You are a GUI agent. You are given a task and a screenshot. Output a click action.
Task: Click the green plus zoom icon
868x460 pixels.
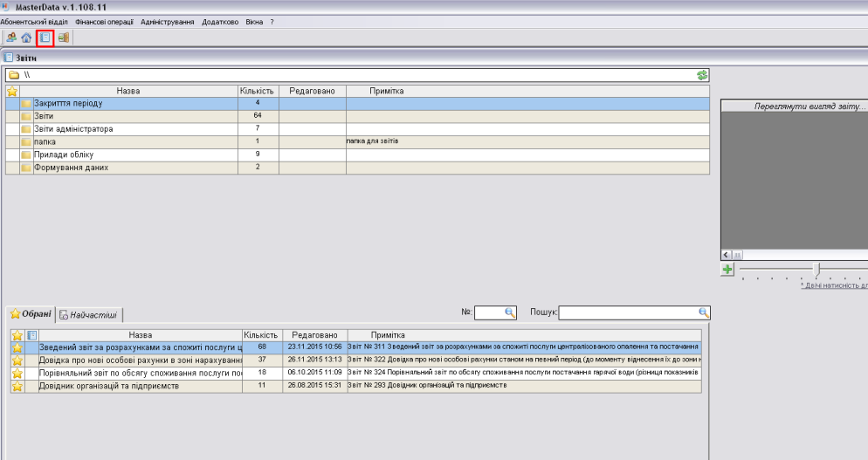coord(727,270)
